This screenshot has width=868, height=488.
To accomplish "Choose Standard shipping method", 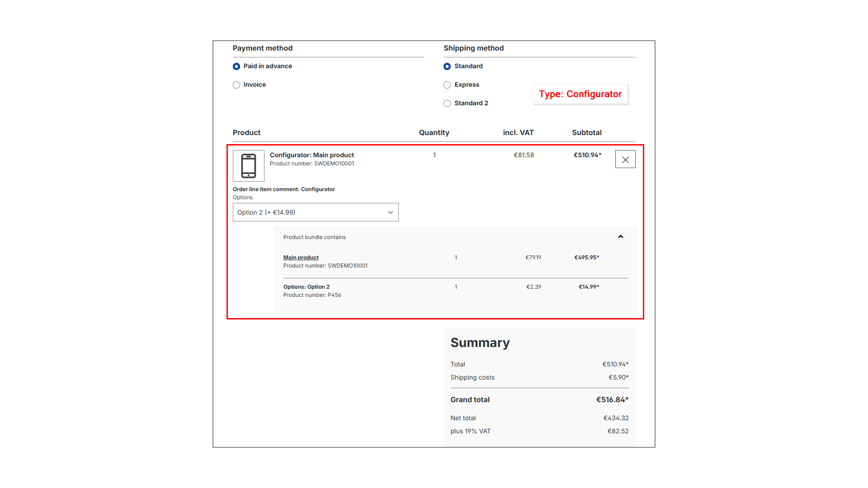I will [x=447, y=66].
